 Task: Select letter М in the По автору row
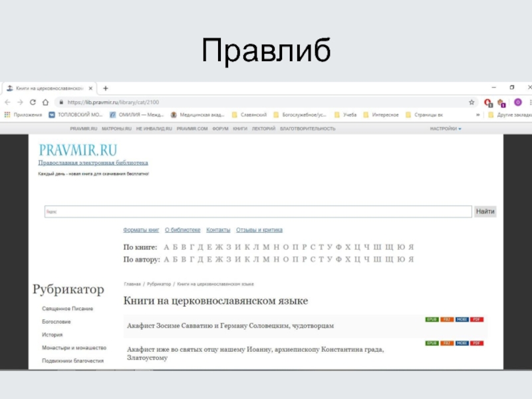(266, 259)
